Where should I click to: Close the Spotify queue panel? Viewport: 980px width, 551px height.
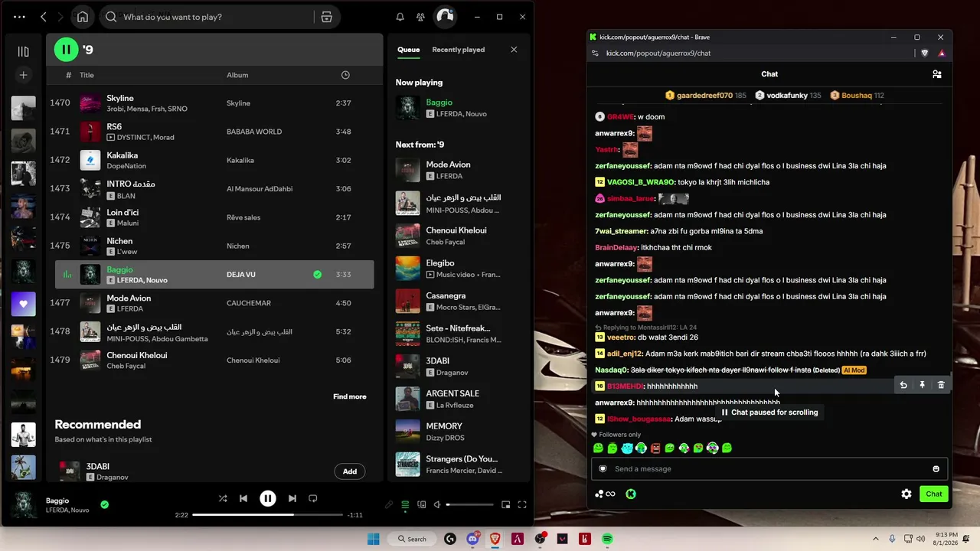(x=514, y=50)
